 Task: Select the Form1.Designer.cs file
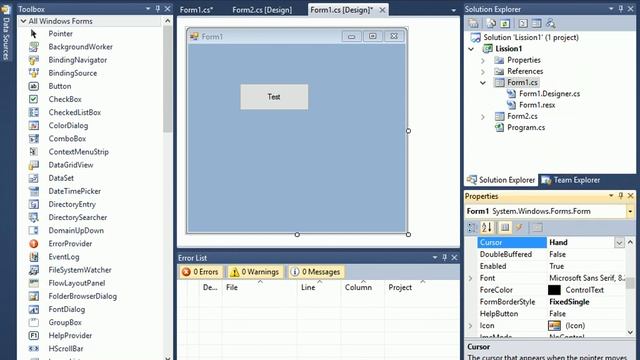[549, 93]
